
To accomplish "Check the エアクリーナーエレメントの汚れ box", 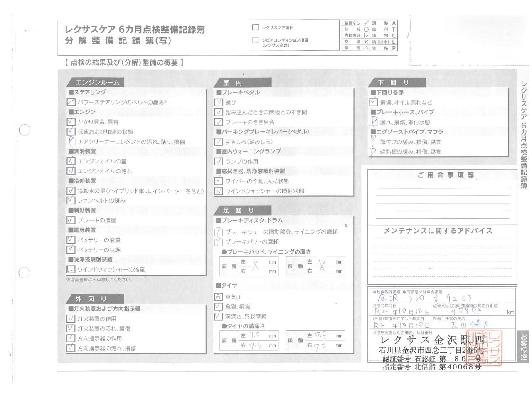I will [71, 142].
